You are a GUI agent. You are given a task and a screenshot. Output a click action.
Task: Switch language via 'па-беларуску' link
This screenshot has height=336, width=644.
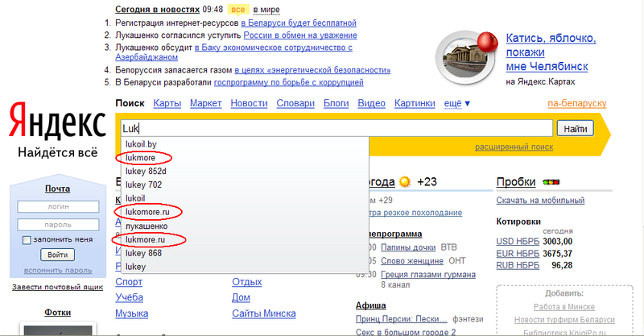click(575, 104)
